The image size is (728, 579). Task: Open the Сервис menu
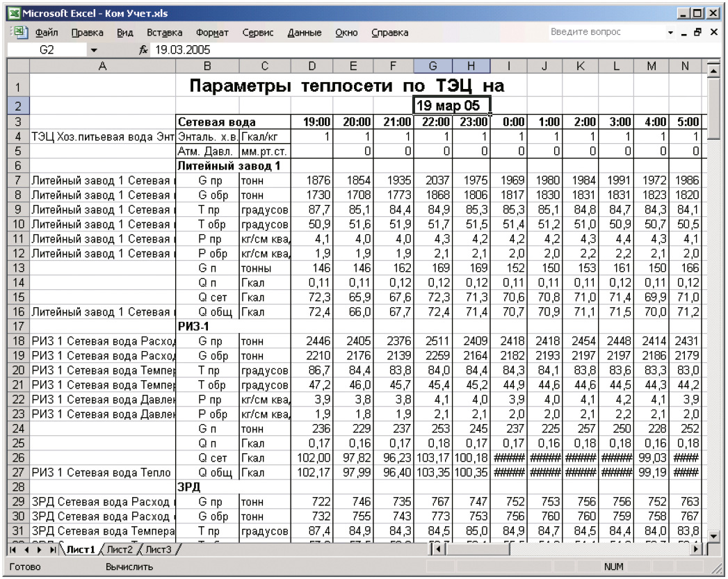[x=258, y=33]
